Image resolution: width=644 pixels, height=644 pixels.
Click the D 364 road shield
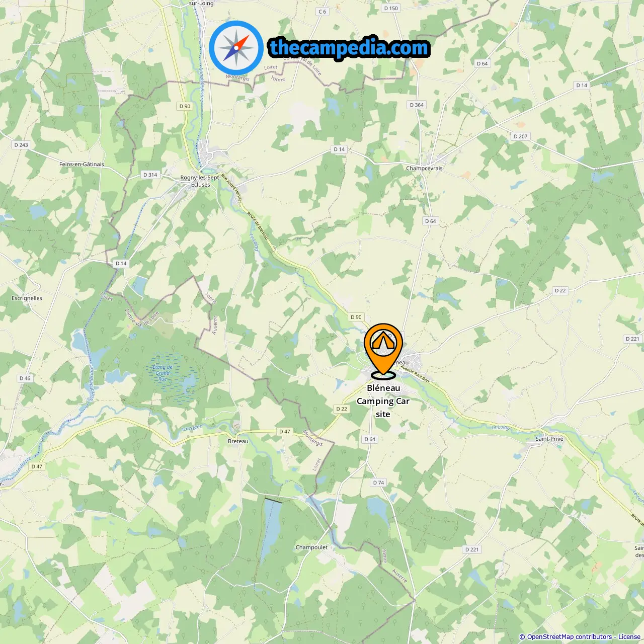coord(417,105)
